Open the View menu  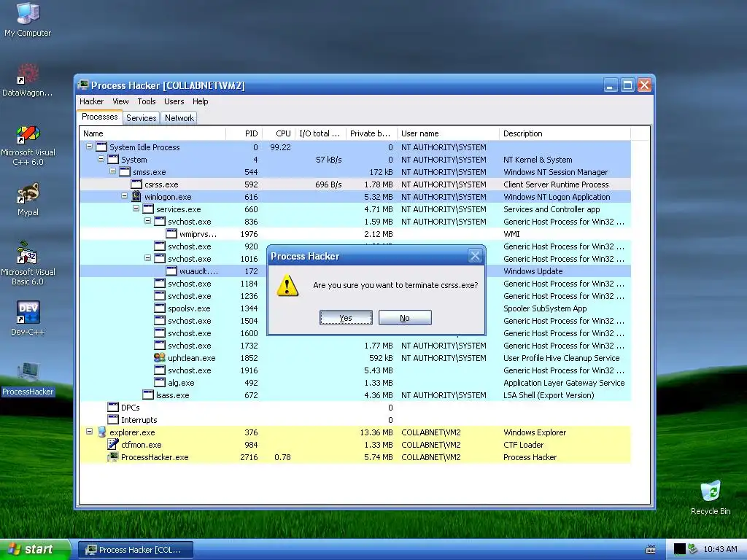tap(120, 101)
